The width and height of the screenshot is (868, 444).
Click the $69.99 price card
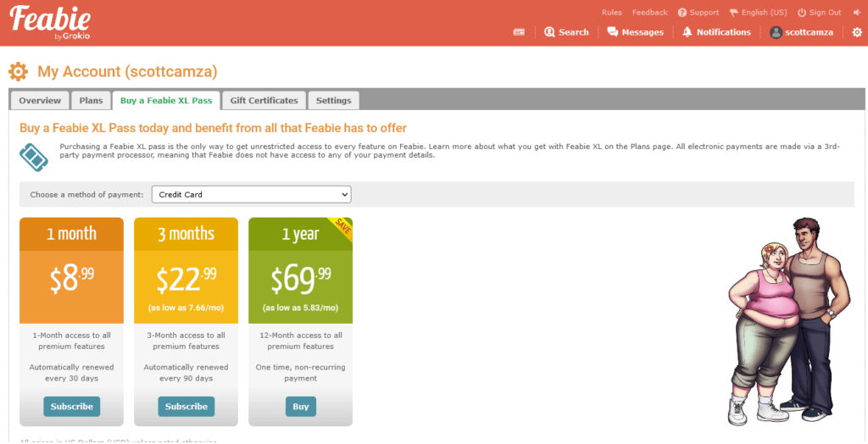[301, 286]
